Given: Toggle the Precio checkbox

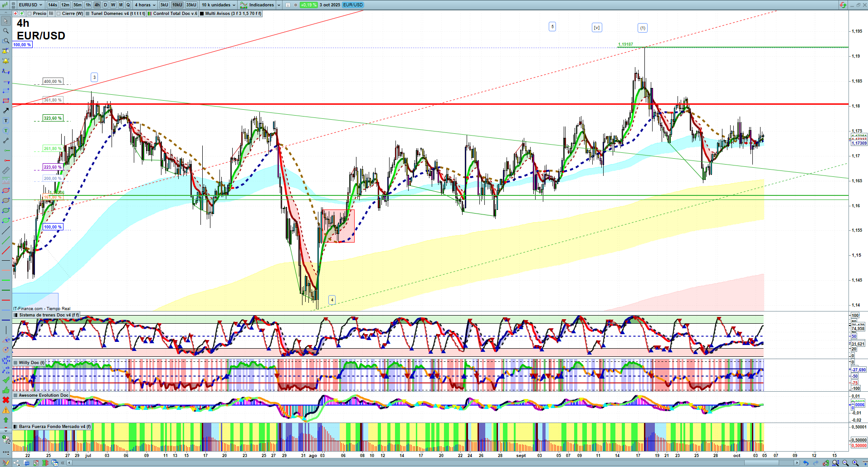Looking at the screenshot, I should click(x=30, y=14).
